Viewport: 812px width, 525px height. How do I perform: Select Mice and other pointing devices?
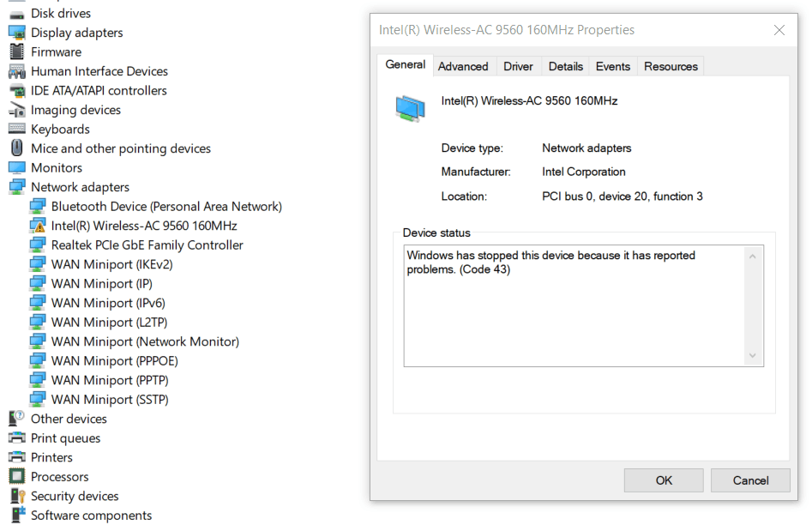pyautogui.click(x=121, y=148)
